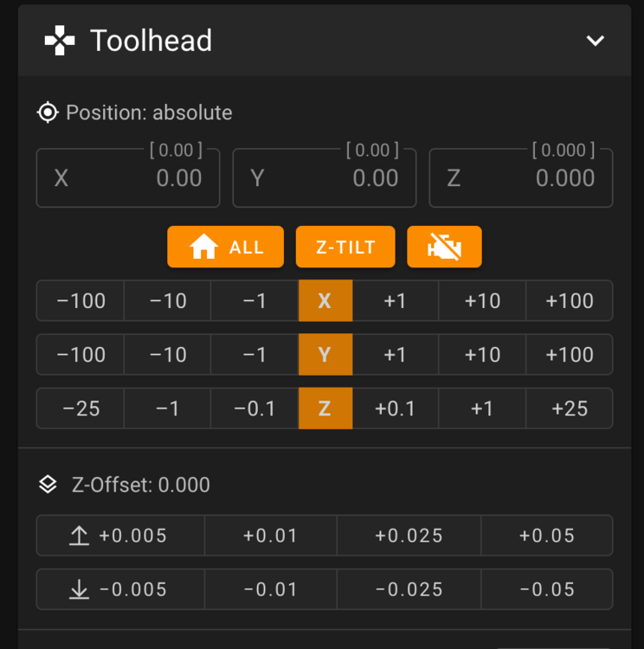This screenshot has width=644, height=649.
Task: Move Z axis by +25
Action: [x=570, y=408]
